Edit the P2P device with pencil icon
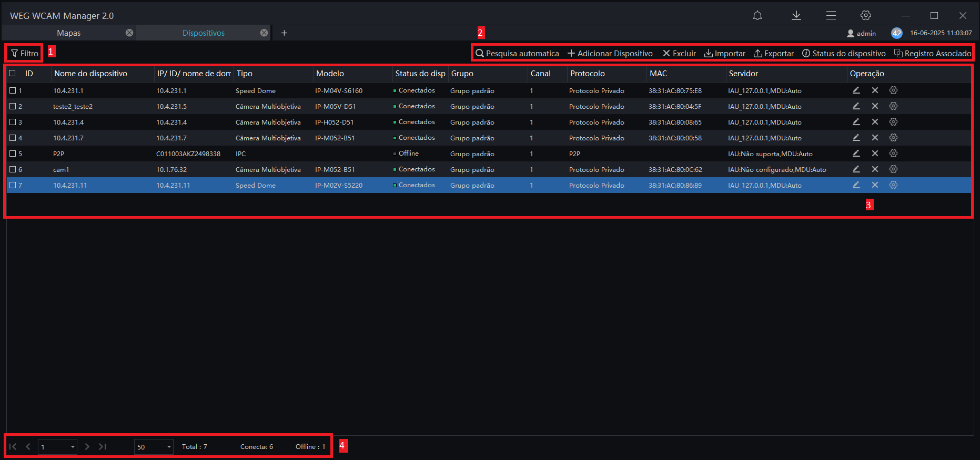 [856, 154]
